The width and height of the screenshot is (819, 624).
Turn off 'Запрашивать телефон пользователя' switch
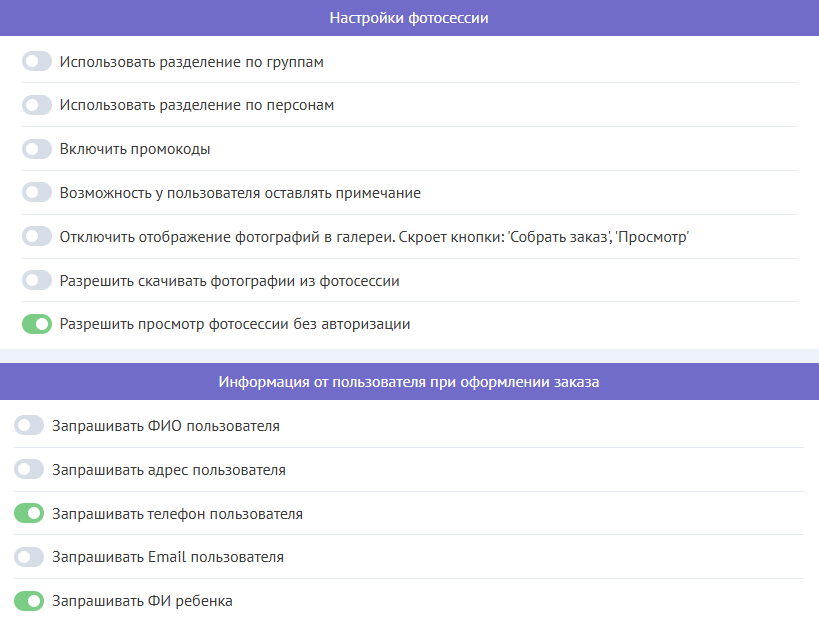[x=29, y=514]
